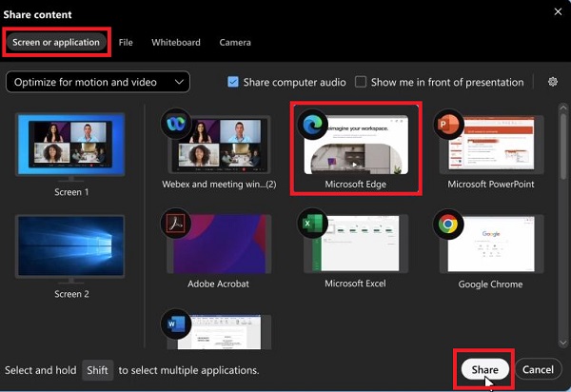Click the 'Webex and meeting win...(2)' caption
571x392 pixels.
[219, 185]
